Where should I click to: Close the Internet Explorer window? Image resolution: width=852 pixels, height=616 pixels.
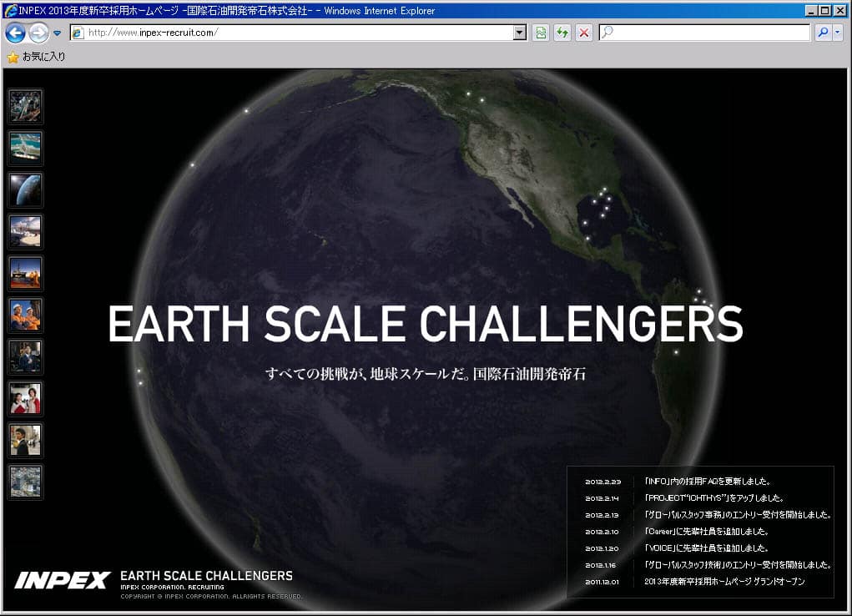pos(839,10)
